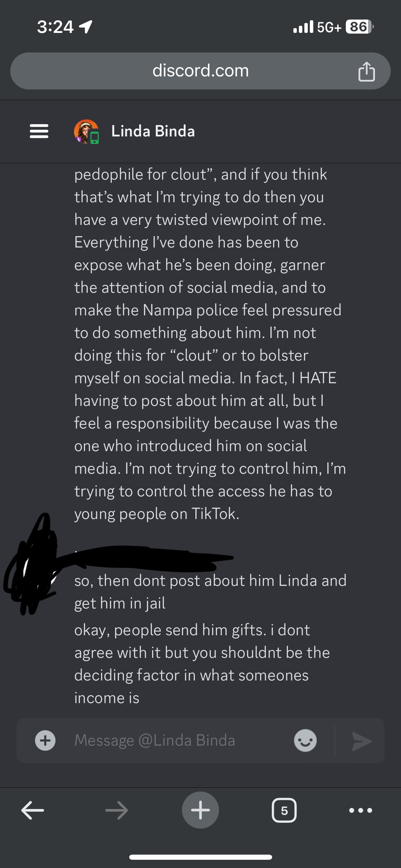Tap the Linda Binda channel title
The image size is (401, 868).
tap(153, 131)
